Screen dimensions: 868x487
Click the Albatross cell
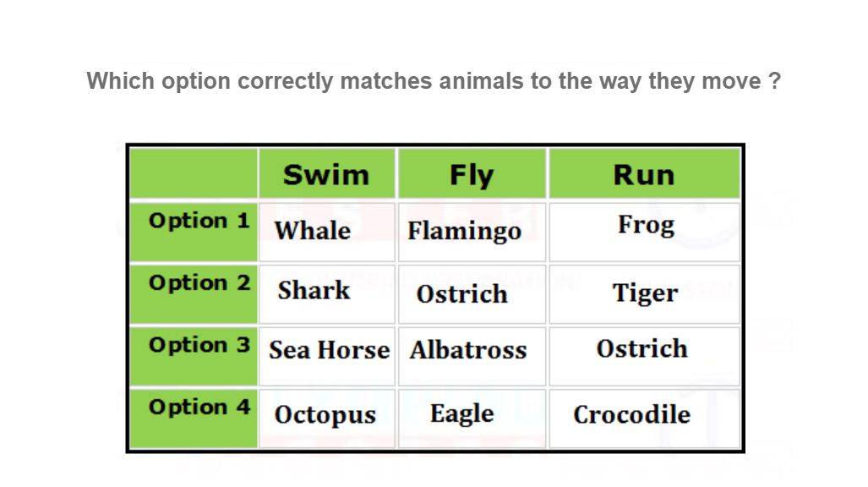tap(468, 350)
